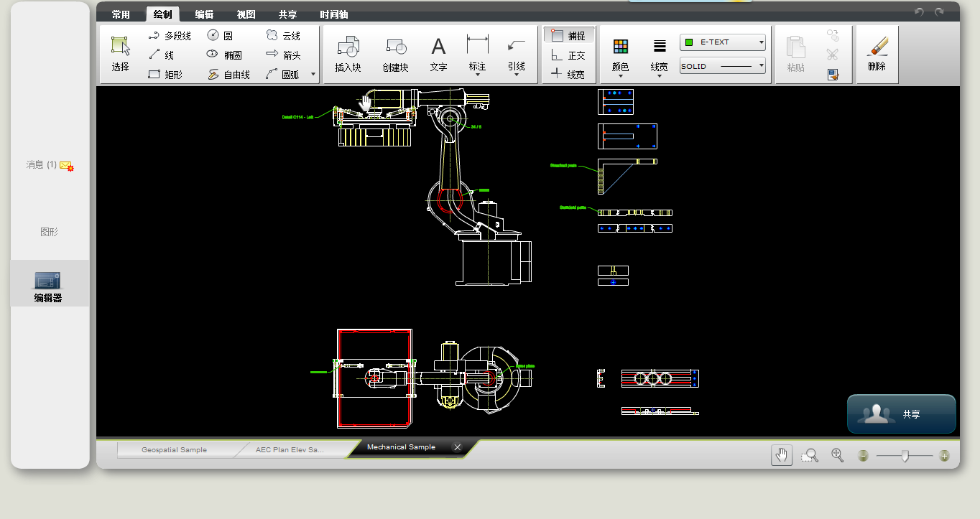Select the Mechanical Sample tab
The width and height of the screenshot is (980, 519).
(x=401, y=447)
